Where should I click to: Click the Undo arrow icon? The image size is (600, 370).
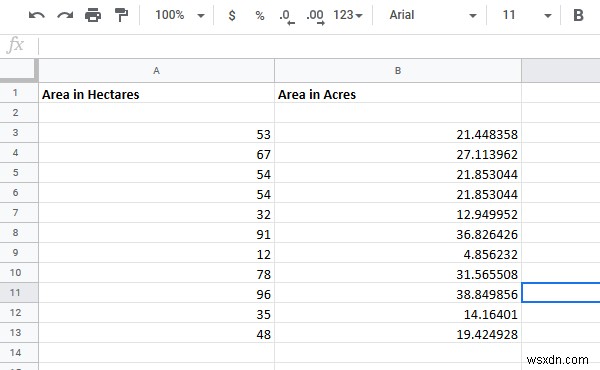37,15
